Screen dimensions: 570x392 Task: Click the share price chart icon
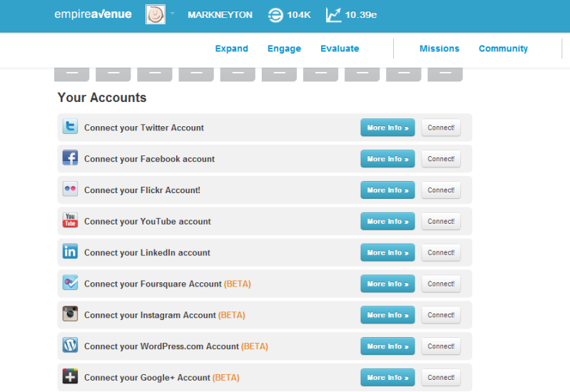click(x=333, y=15)
